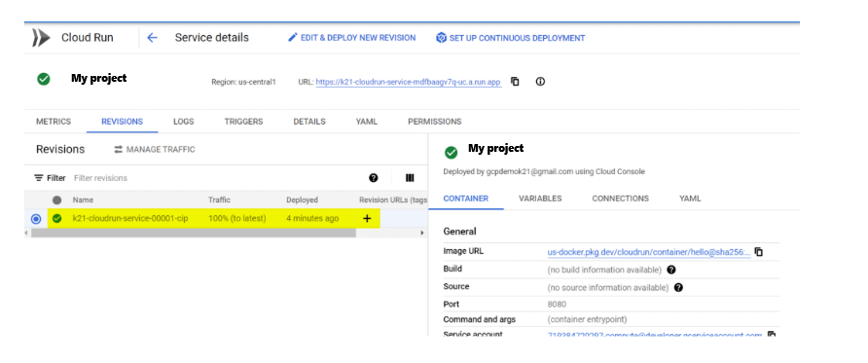Click the Deployed column header
The width and height of the screenshot is (868, 363).
(x=303, y=200)
